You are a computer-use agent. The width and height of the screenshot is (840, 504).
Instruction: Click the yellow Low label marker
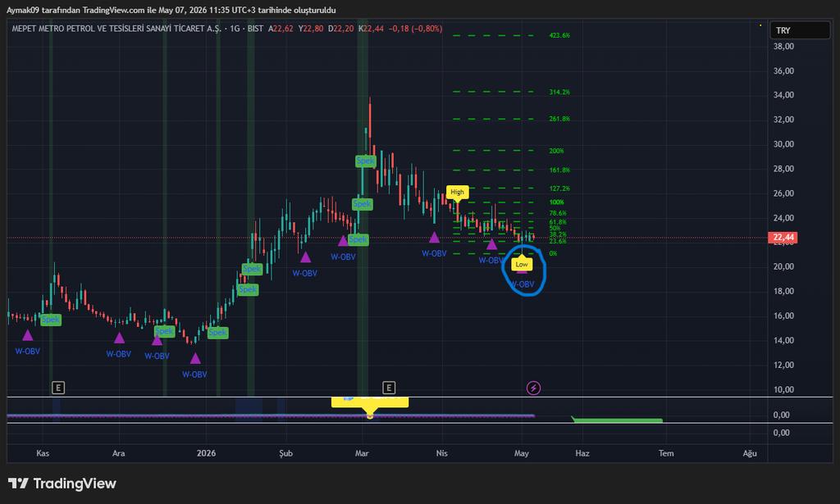[521, 265]
